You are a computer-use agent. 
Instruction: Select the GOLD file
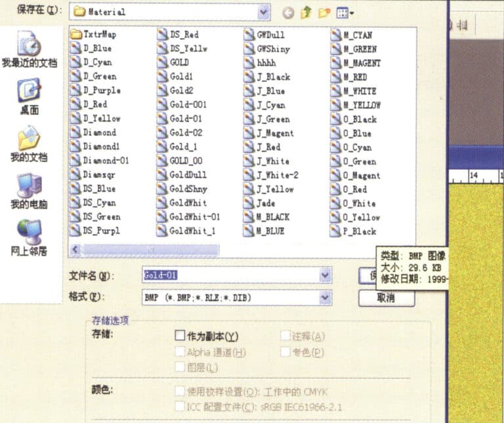[173, 62]
